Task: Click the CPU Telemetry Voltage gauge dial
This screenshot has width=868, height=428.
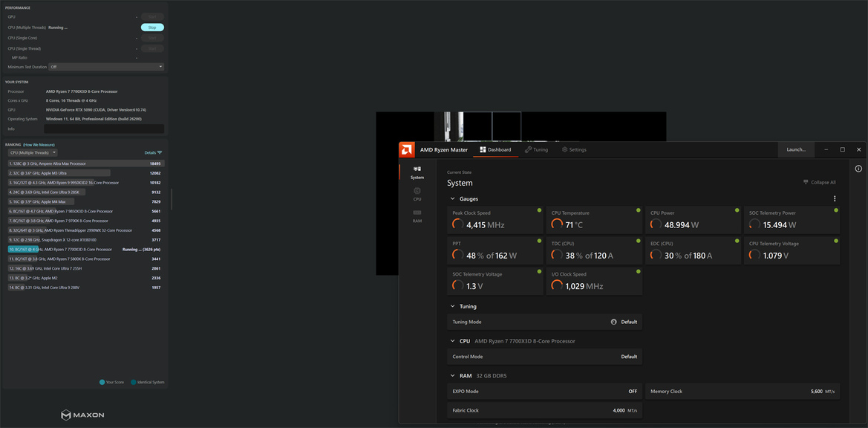Action: pyautogui.click(x=754, y=255)
